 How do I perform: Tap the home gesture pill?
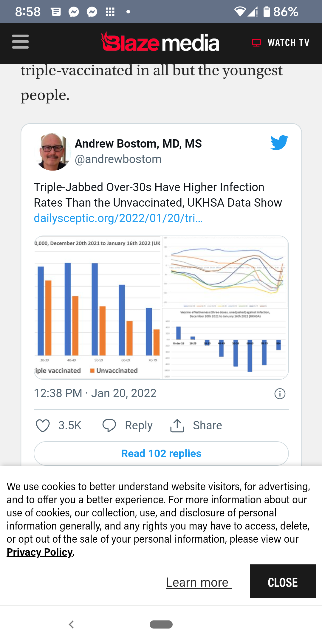[x=161, y=624]
